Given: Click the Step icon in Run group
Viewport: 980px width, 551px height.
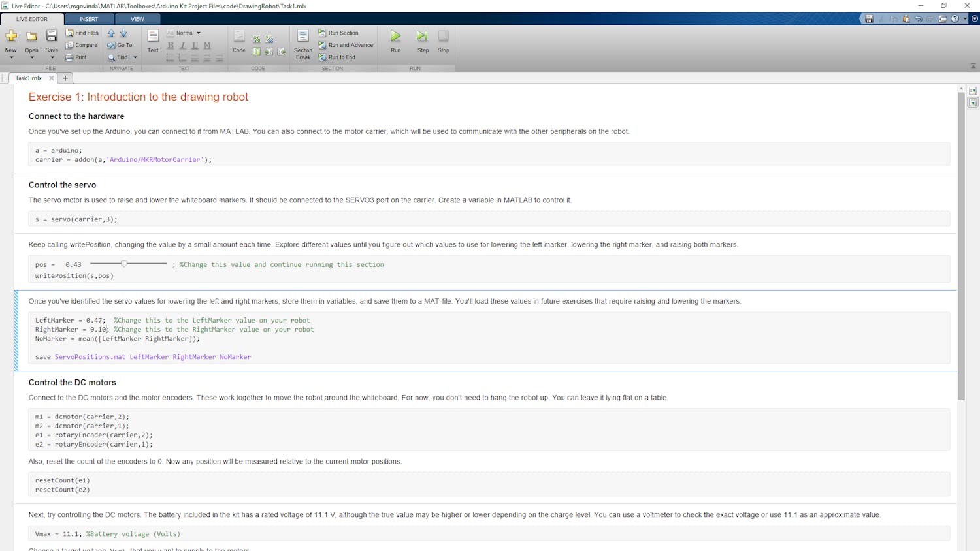Looking at the screenshot, I should click(423, 40).
